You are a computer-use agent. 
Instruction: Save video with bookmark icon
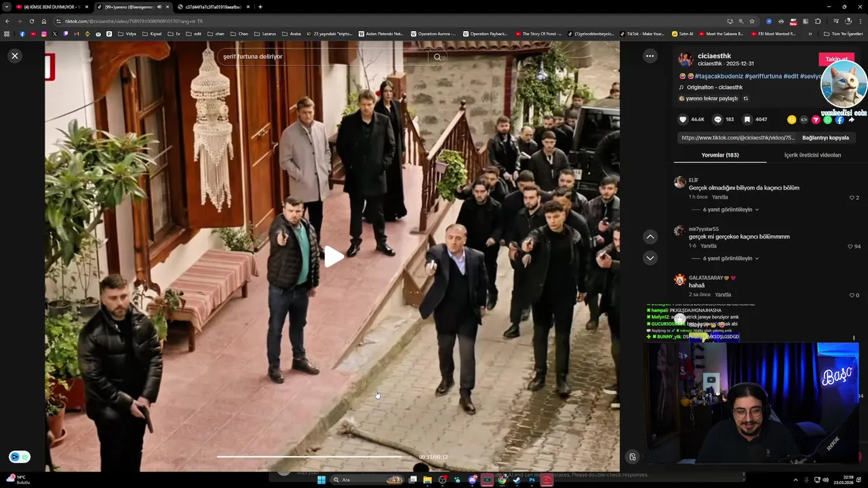tap(747, 119)
